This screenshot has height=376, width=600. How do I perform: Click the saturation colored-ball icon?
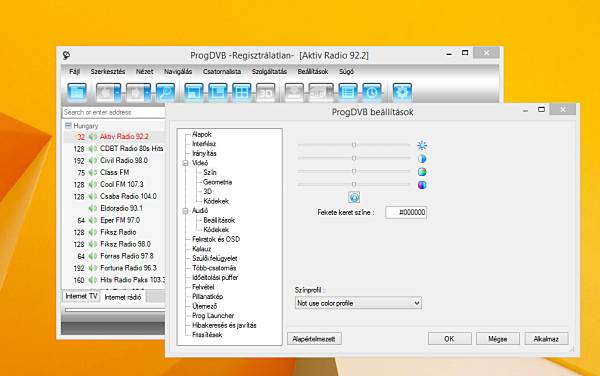coord(422,172)
